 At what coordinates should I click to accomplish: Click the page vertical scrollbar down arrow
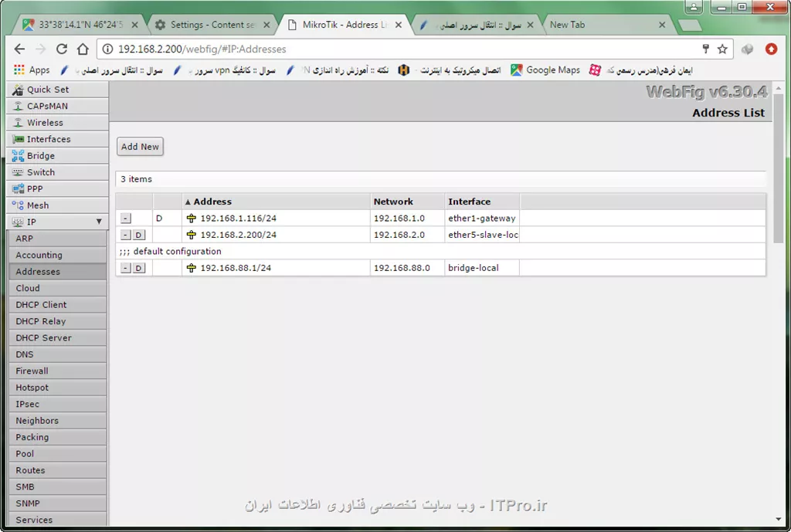(778, 519)
